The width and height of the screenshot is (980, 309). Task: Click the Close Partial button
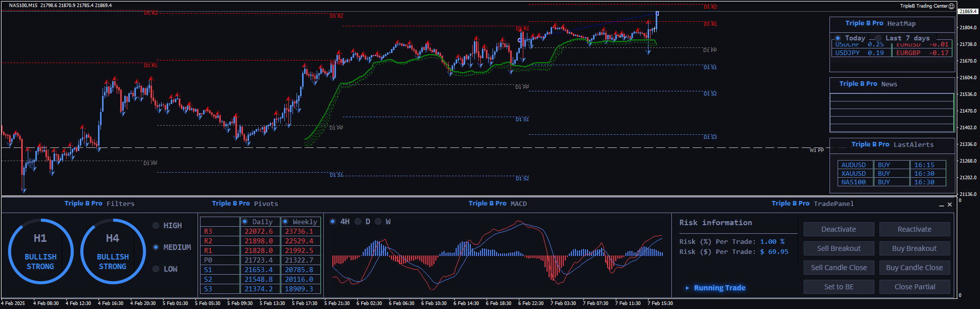click(914, 287)
